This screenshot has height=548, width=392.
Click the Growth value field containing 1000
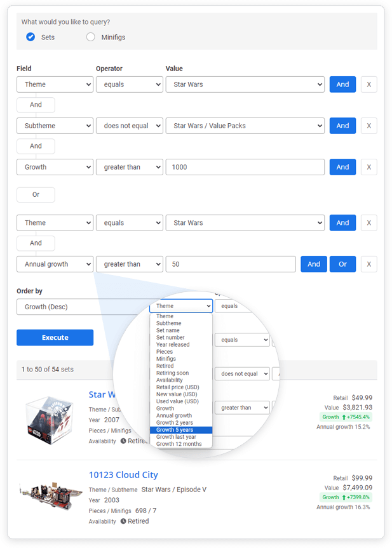click(245, 167)
